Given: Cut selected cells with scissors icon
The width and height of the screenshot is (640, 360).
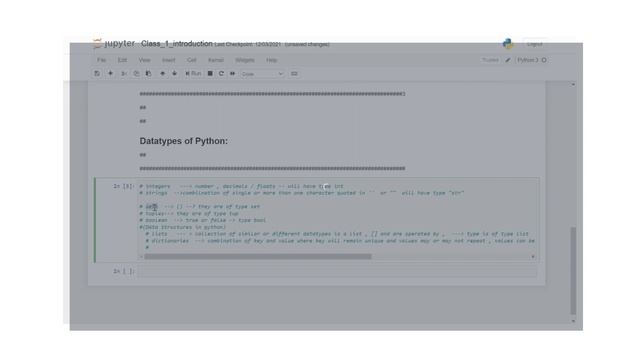Looking at the screenshot, I should pyautogui.click(x=123, y=73).
